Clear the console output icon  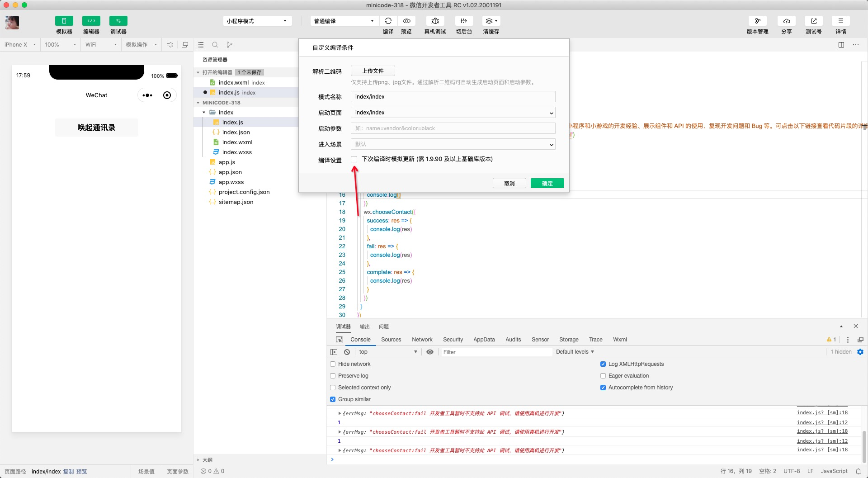[x=347, y=352]
